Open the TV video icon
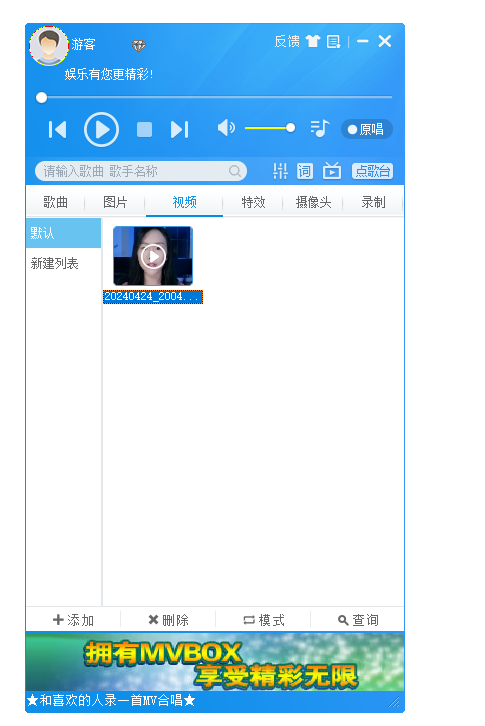 (332, 171)
